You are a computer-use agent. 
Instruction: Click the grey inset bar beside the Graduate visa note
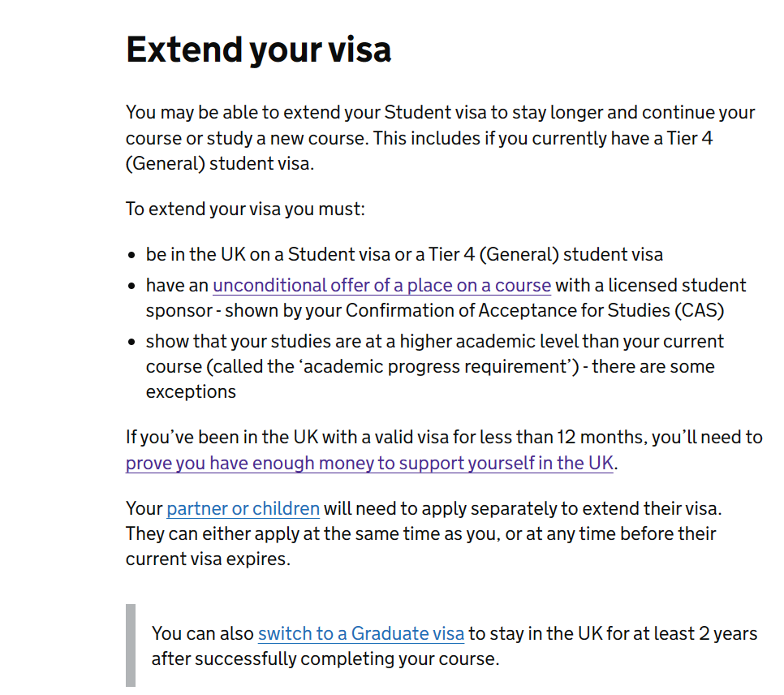coord(131,645)
